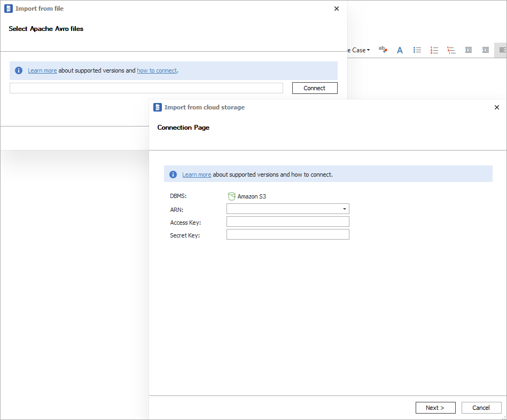Decrease the paragraph indent
This screenshot has height=420, width=507.
click(x=469, y=50)
